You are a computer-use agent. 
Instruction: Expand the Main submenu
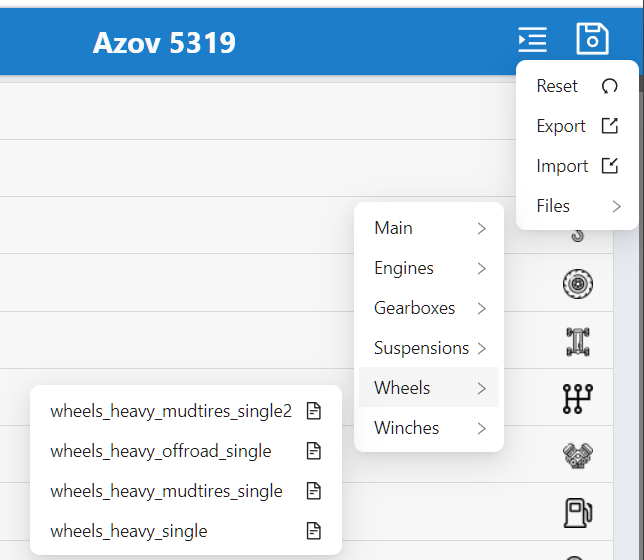point(429,228)
